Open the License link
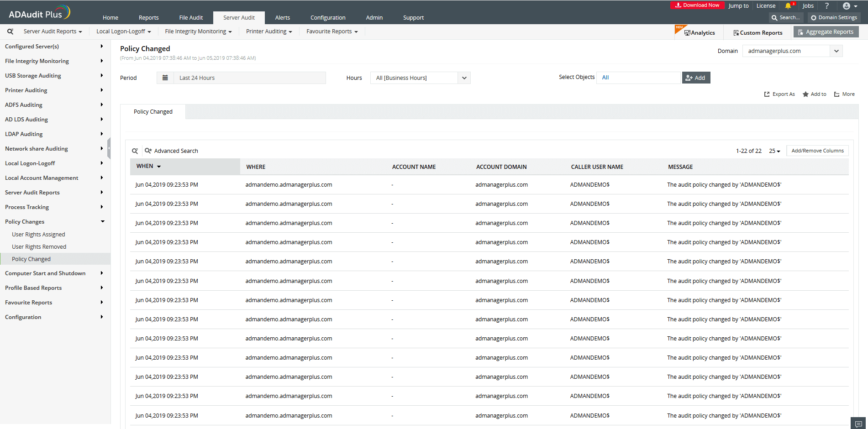868x429 pixels. [766, 6]
